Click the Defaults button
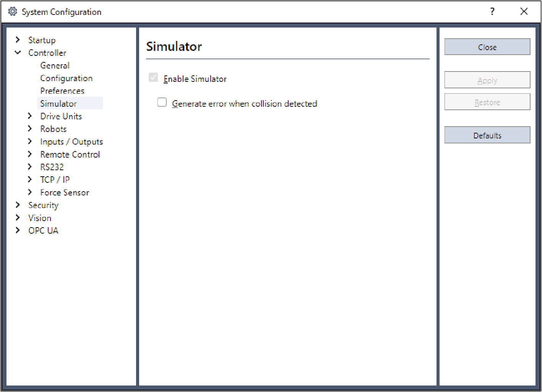This screenshot has height=392, width=542. pos(487,135)
